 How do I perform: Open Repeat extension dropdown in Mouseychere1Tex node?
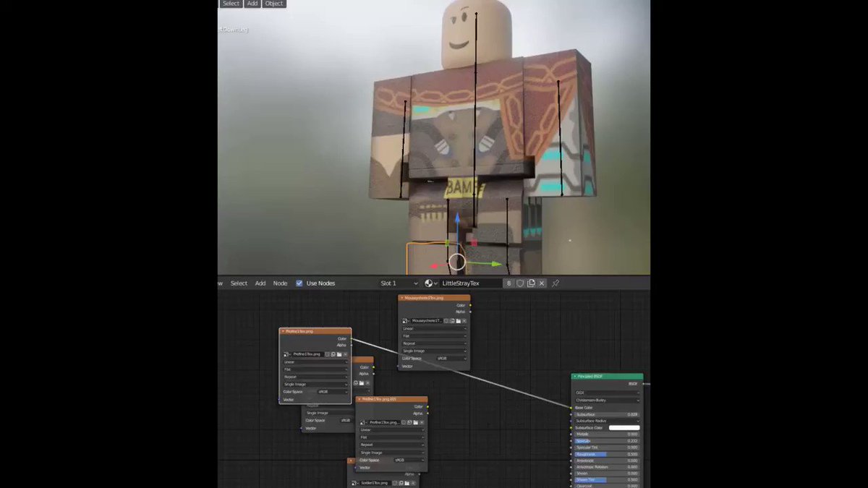point(435,343)
